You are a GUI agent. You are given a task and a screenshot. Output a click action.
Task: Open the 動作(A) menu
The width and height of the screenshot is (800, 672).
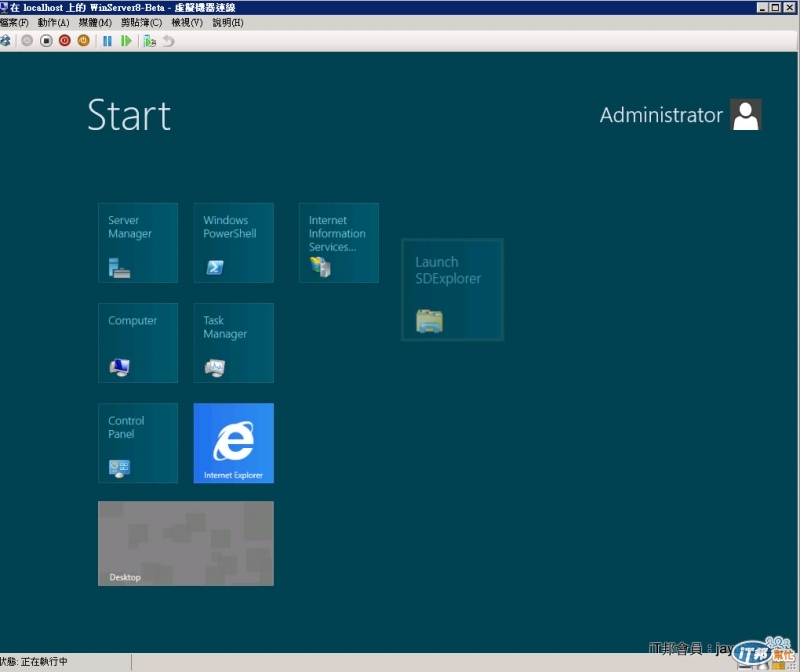point(53,22)
